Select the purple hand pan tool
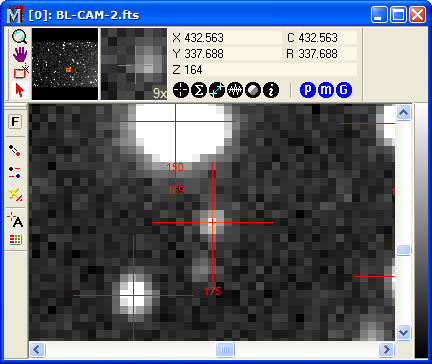 point(20,54)
